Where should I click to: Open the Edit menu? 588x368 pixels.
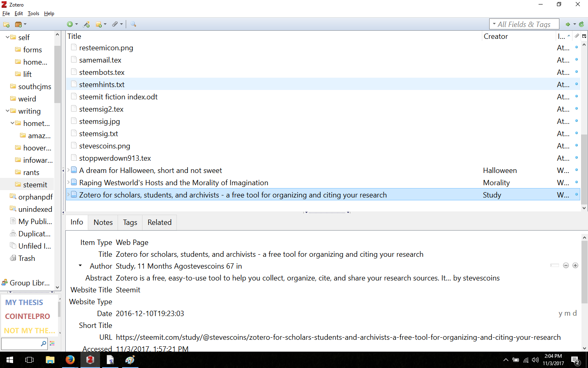click(19, 13)
